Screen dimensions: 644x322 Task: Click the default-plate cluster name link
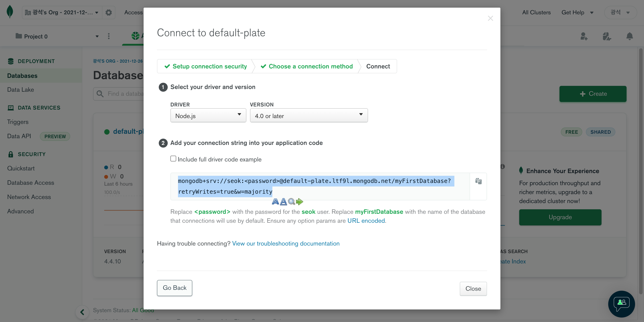pyautogui.click(x=129, y=131)
